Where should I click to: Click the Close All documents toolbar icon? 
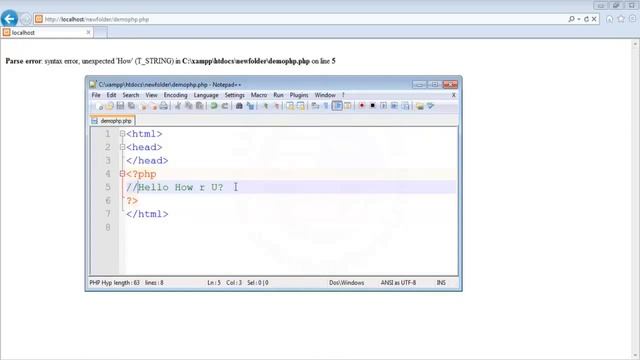pos(153,106)
